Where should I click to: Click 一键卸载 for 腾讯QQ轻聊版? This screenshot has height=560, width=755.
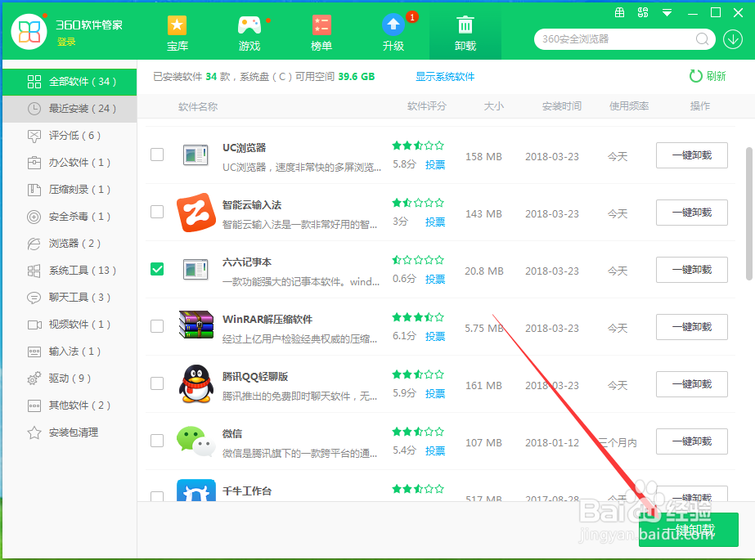pyautogui.click(x=691, y=384)
